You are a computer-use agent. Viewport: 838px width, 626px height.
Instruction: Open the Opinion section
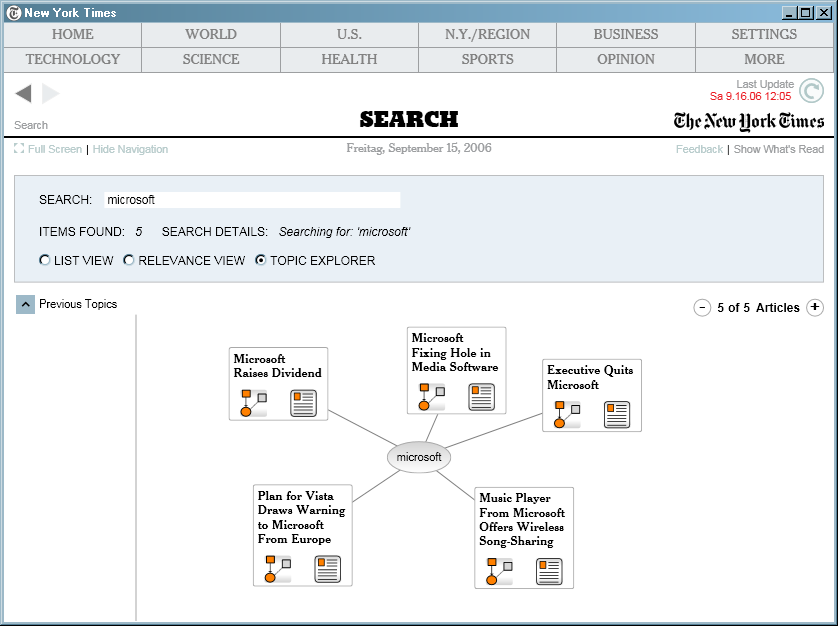[x=626, y=59]
